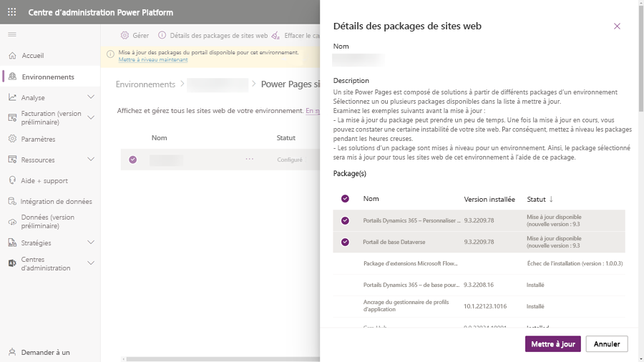Click the Gérer gear icon in toolbar
The height and width of the screenshot is (362, 644).
[125, 35]
